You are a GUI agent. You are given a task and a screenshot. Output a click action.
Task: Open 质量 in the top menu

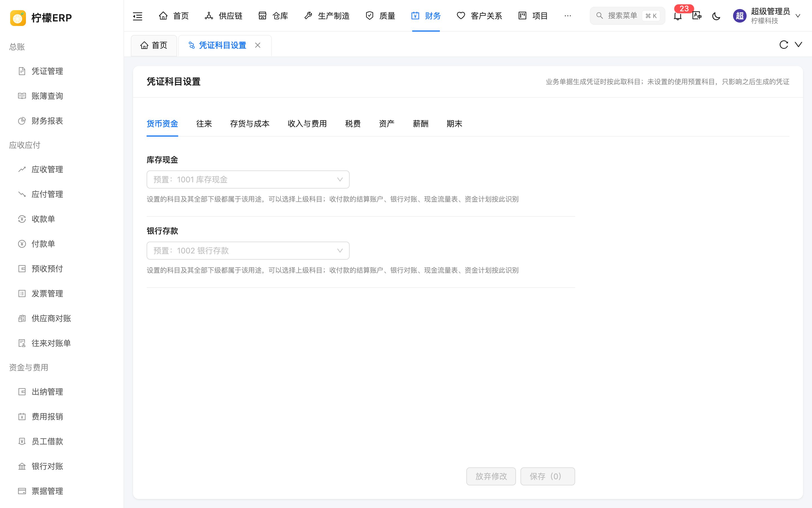pos(380,16)
